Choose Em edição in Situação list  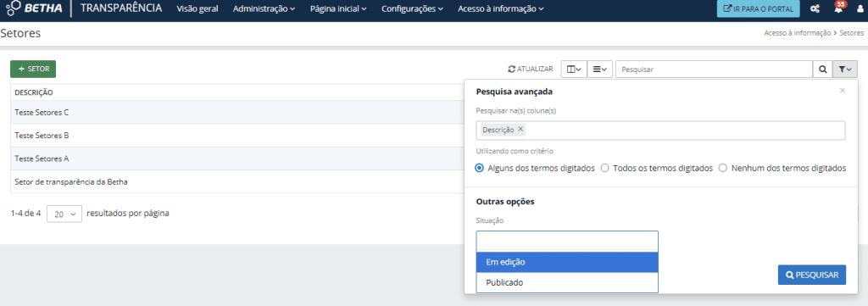click(567, 262)
